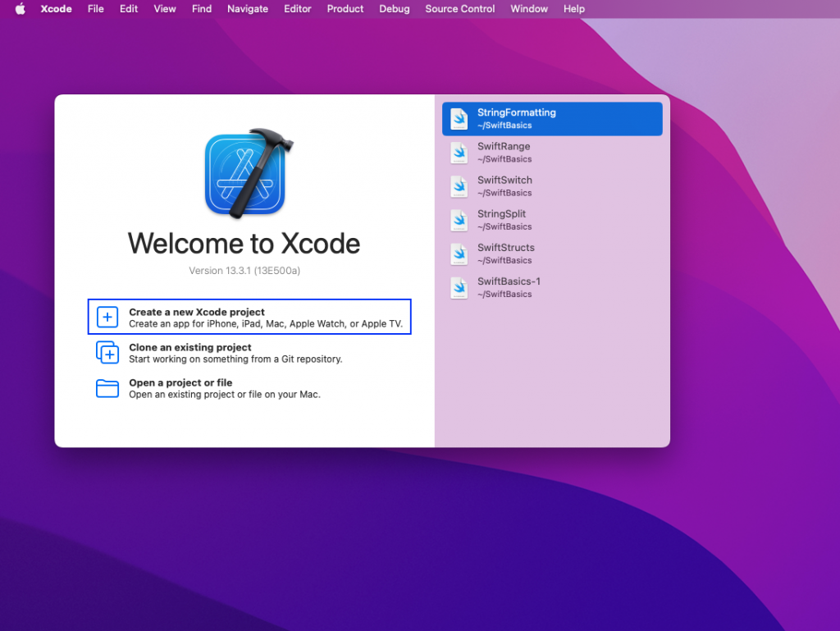Click the Swift file icon beside StringFormatting
840x631 pixels.
[x=459, y=119]
